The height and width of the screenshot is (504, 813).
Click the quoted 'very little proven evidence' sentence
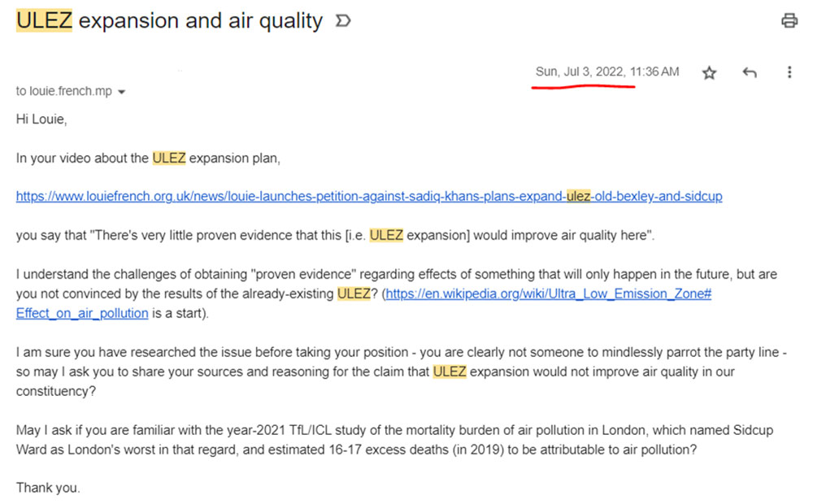tap(335, 236)
